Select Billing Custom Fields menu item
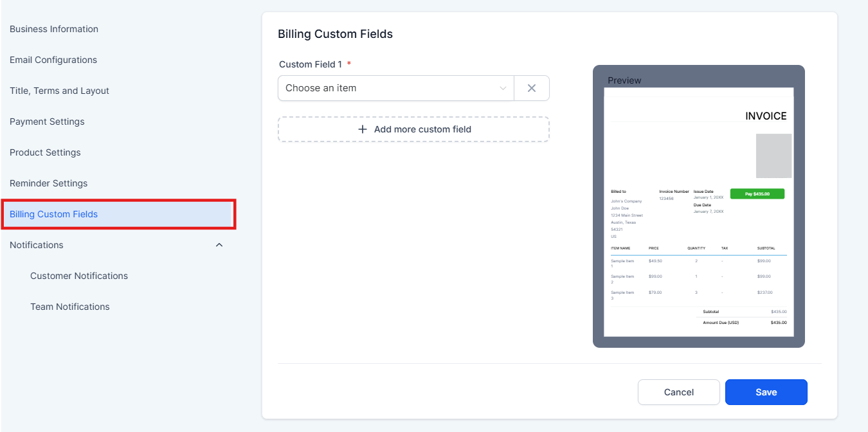 click(x=54, y=214)
